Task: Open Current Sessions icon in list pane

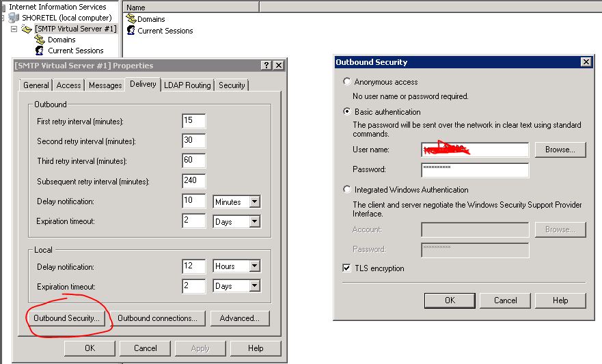Action: pyautogui.click(x=131, y=31)
